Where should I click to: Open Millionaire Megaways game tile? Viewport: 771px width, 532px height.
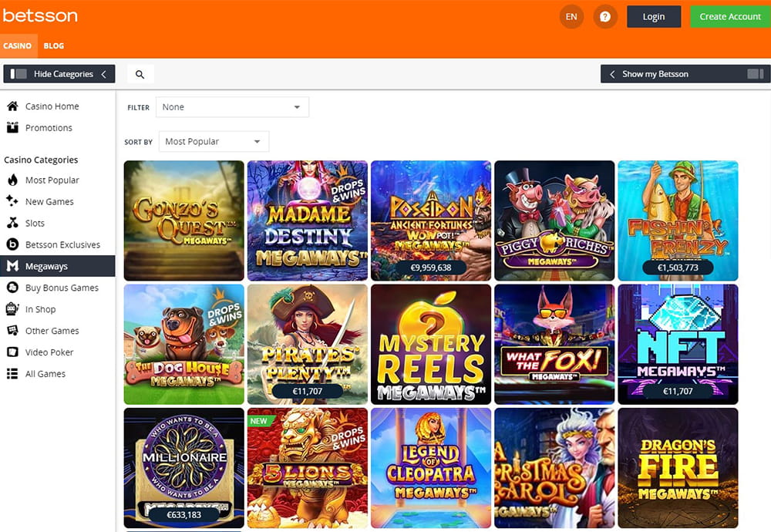coord(184,467)
